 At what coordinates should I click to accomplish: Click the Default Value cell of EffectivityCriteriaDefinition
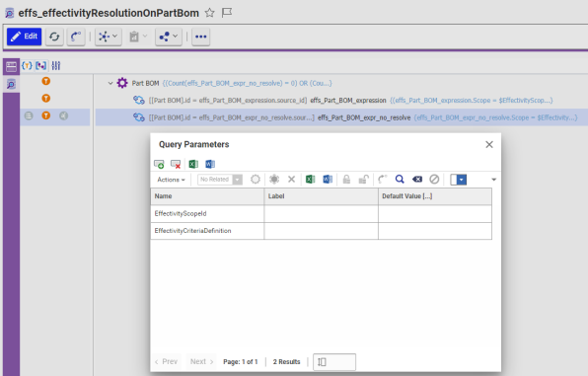(435, 231)
